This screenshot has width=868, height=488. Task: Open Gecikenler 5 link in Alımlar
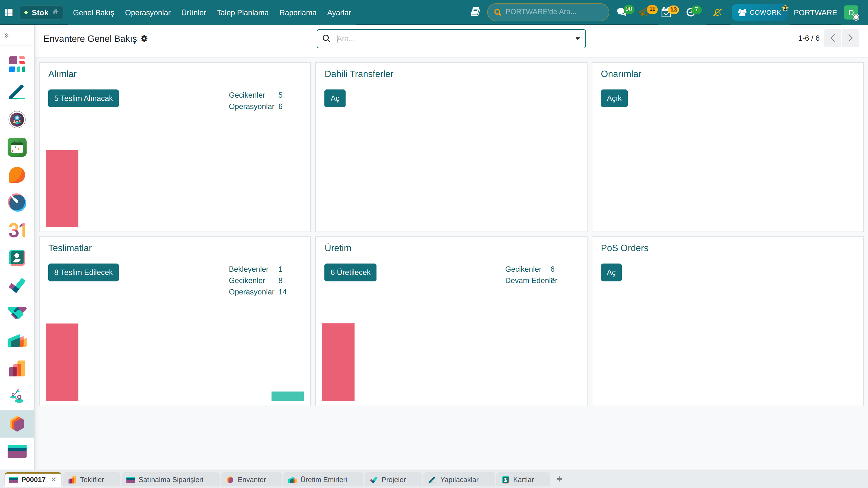(x=256, y=95)
